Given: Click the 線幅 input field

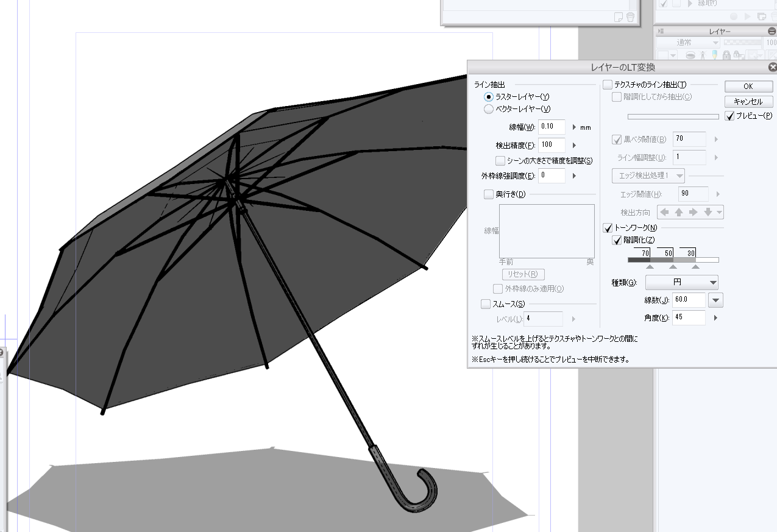Looking at the screenshot, I should point(552,127).
